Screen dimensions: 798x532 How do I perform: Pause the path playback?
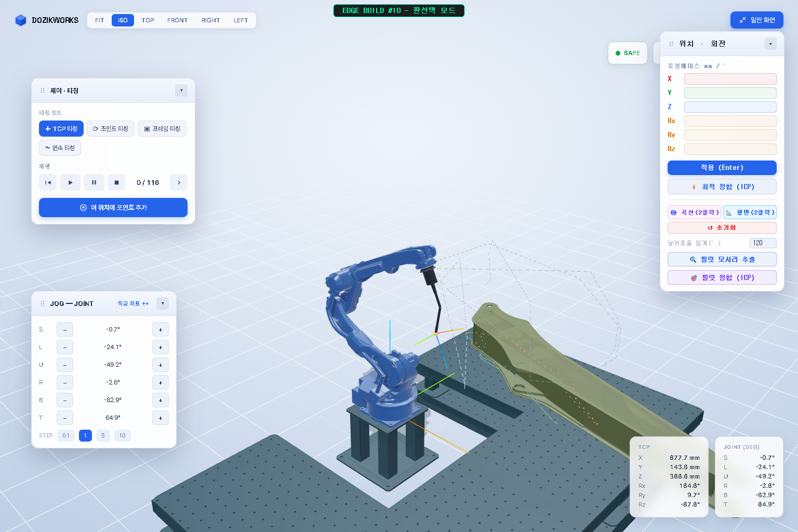(94, 182)
